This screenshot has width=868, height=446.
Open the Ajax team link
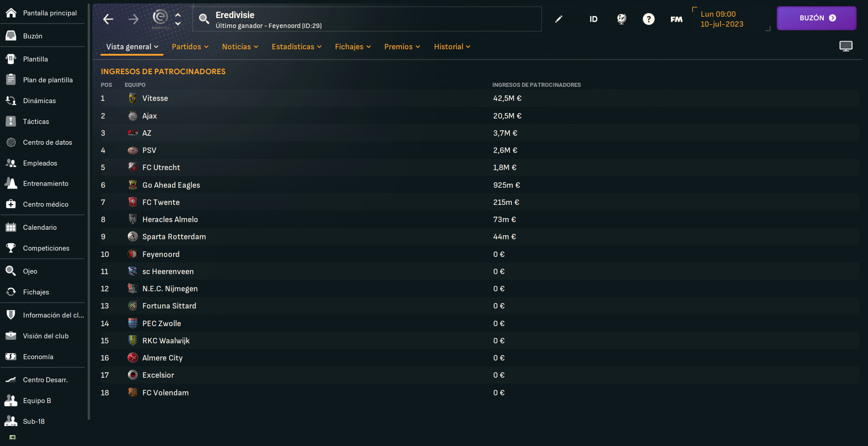[150, 116]
